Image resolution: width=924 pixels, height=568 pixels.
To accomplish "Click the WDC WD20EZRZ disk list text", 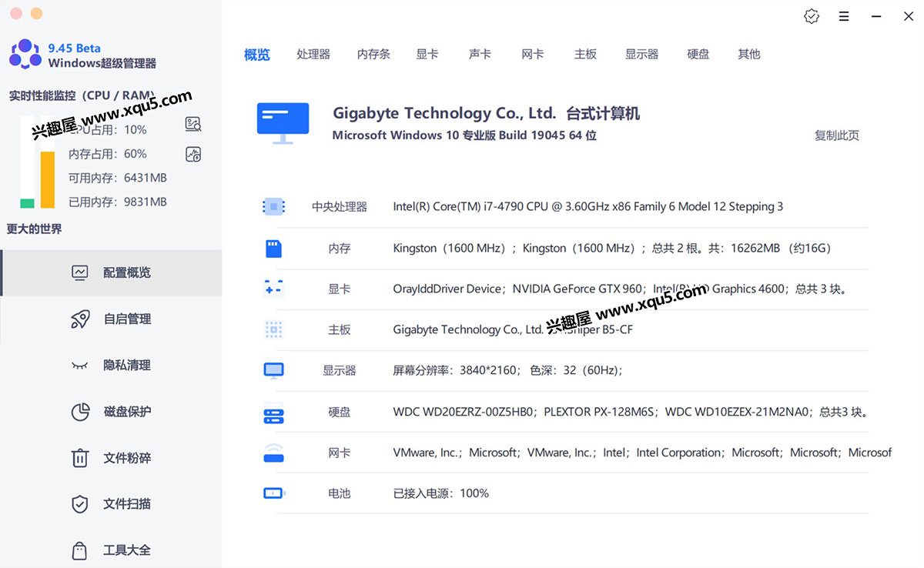I will (631, 412).
